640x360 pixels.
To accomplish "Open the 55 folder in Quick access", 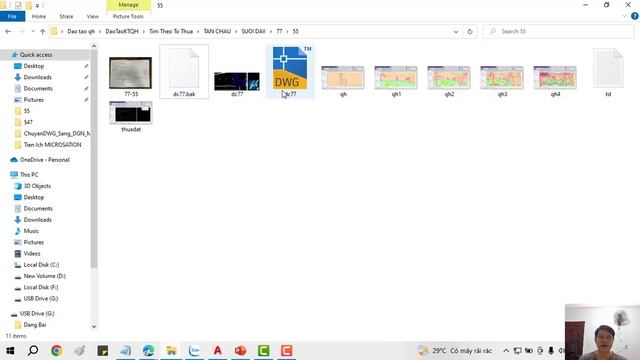I will 27,111.
